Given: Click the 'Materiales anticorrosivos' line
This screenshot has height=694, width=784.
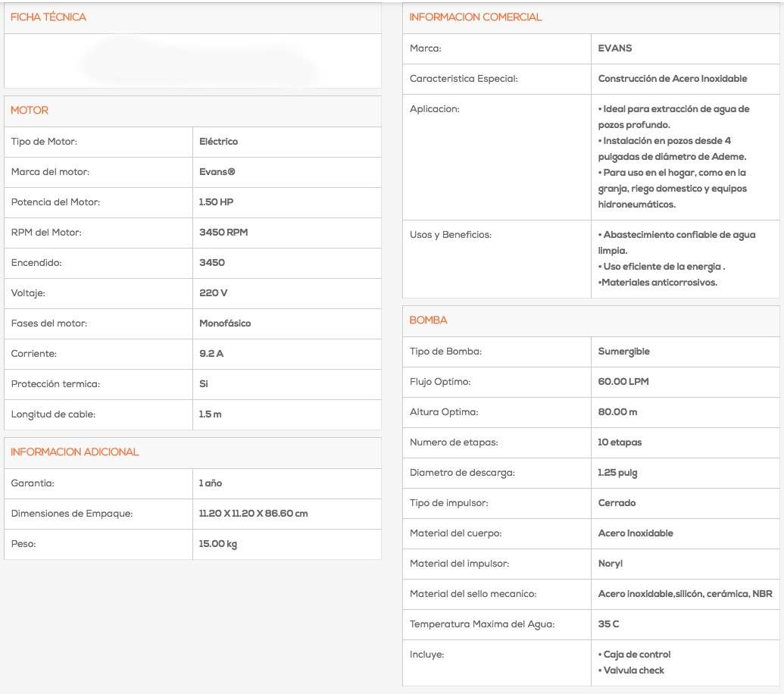Looking at the screenshot, I should (657, 283).
